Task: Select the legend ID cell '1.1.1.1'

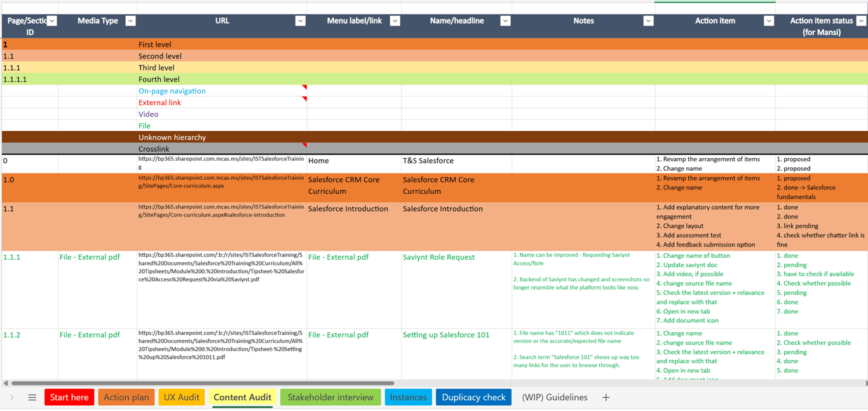Action: 30,79
